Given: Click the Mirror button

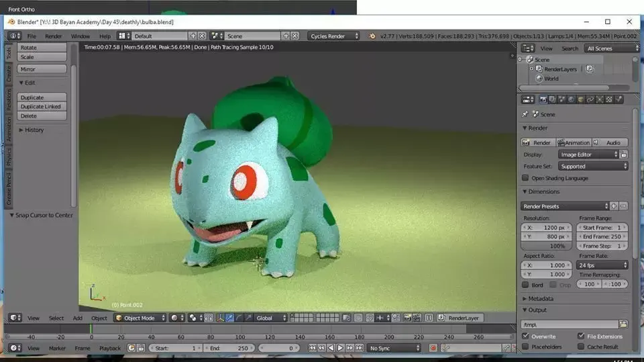Looking at the screenshot, I should 42,69.
